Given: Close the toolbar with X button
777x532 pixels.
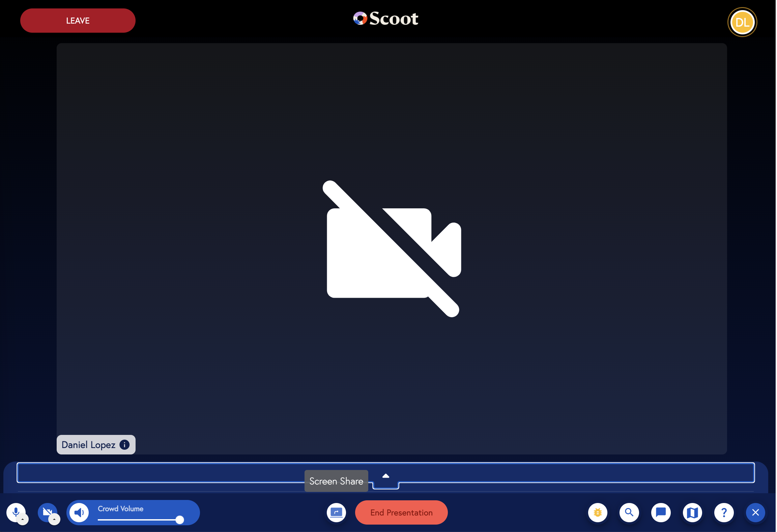Looking at the screenshot, I should pos(755,512).
